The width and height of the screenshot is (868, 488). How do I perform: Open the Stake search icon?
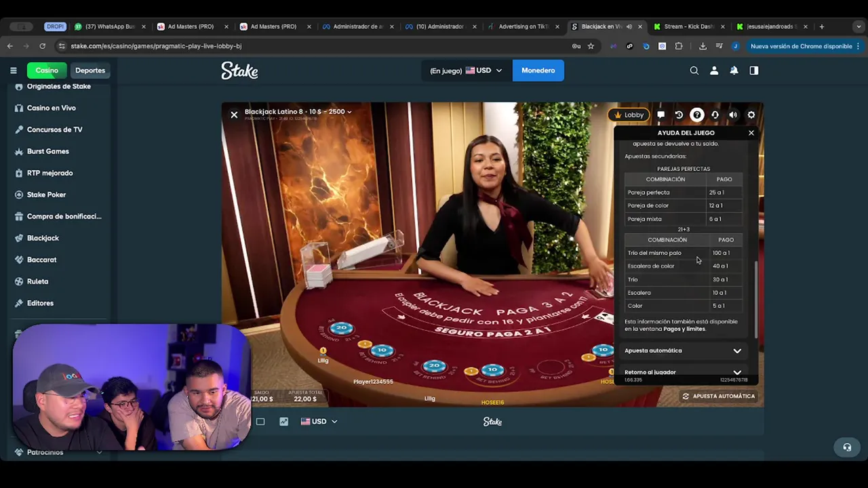(x=694, y=70)
